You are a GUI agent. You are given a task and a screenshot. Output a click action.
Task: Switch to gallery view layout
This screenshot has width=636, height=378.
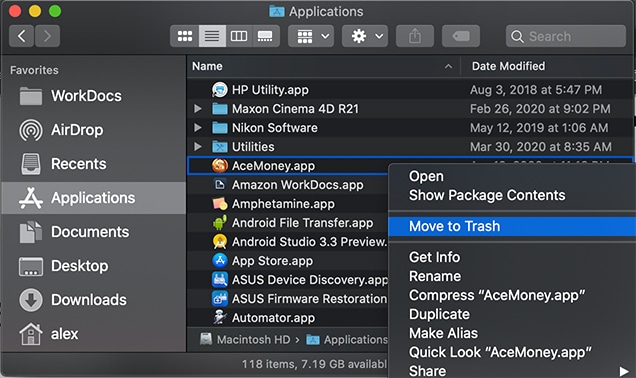coord(266,37)
